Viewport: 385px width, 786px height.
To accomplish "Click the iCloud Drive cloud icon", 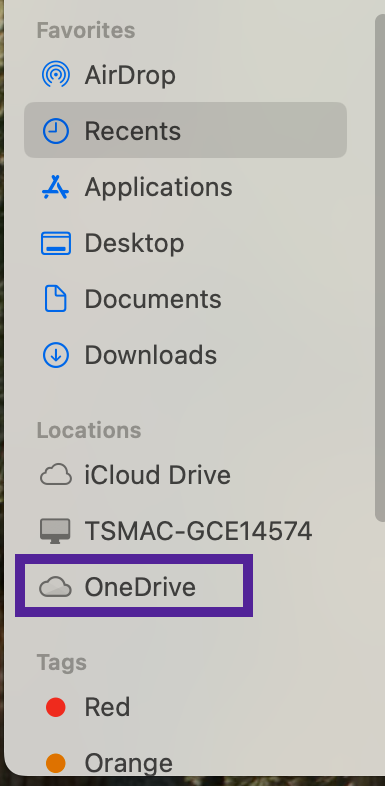I will (x=56, y=475).
